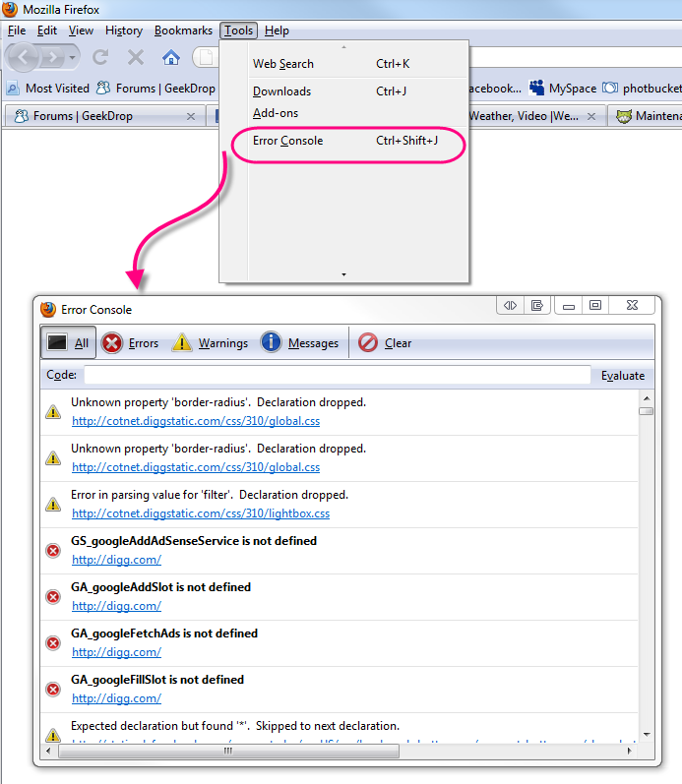Select Error Console menu entry

(287, 141)
